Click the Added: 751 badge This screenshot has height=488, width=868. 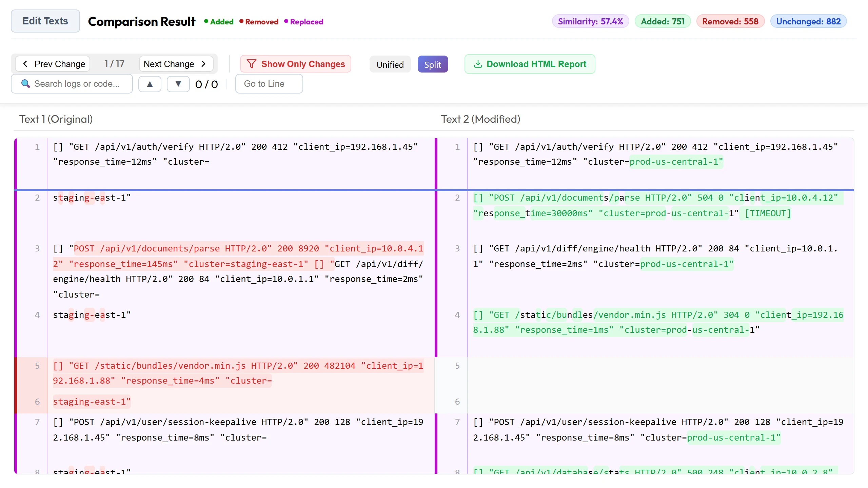663,21
